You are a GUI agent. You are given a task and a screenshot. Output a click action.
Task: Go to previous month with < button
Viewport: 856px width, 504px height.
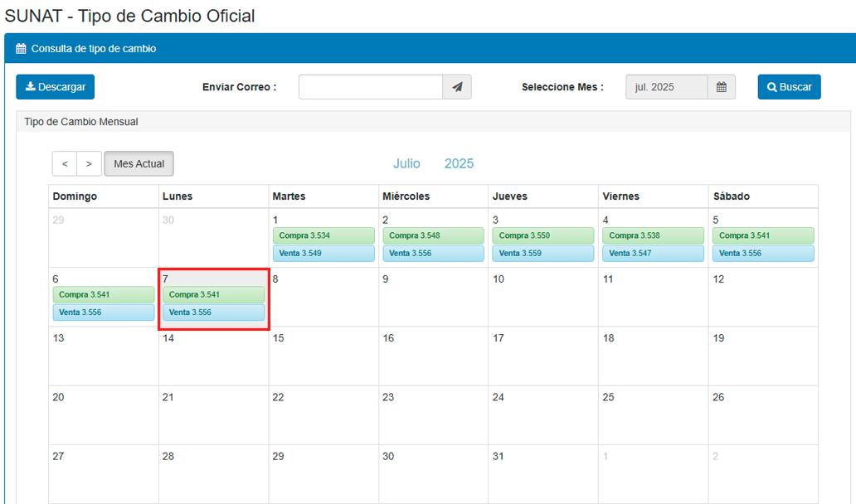click(65, 163)
